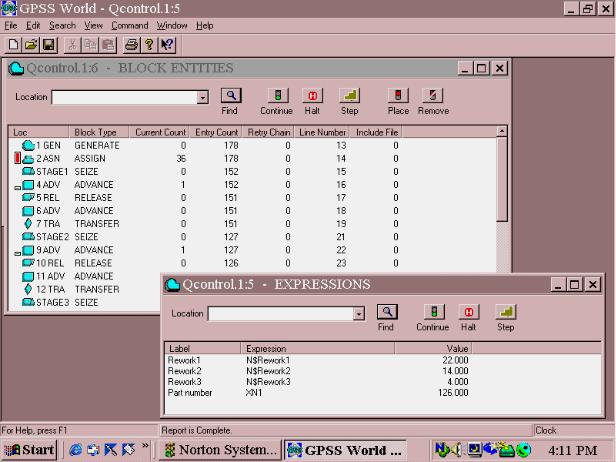Screen dimensions: 616x462
Task: Click the Place breakpoint icon
Action: 398,95
